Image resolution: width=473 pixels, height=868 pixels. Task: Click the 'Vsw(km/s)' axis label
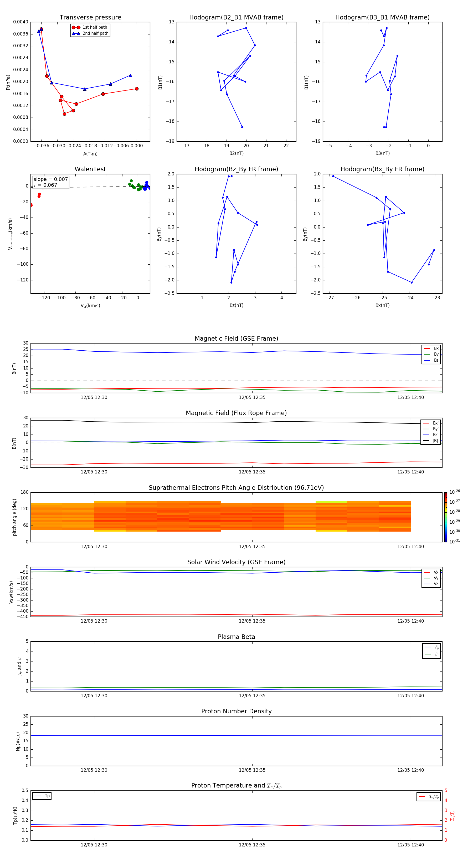coord(11,592)
